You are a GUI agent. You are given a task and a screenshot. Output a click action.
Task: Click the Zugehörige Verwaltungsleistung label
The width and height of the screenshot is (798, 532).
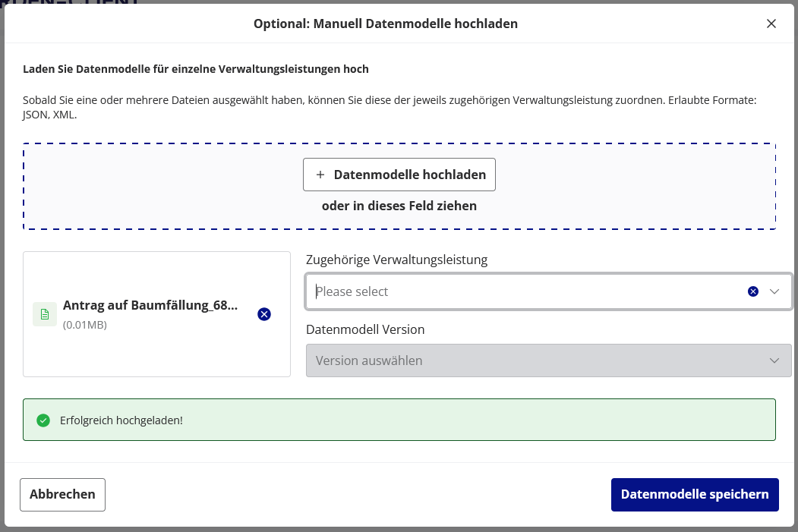click(x=396, y=260)
